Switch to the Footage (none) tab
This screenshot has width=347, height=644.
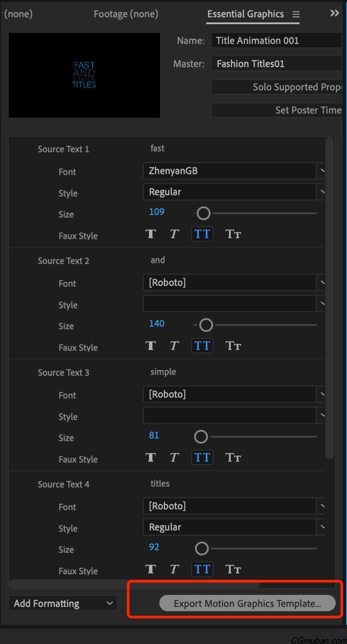126,14
